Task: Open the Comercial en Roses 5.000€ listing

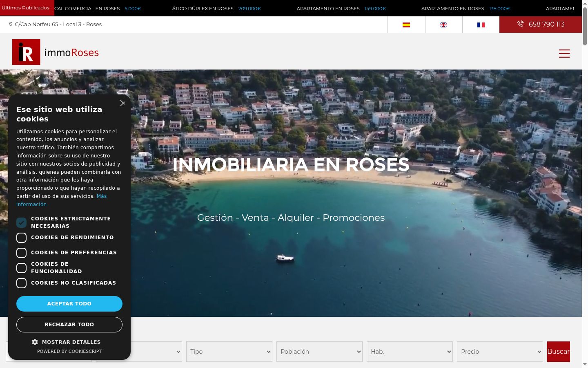Action: click(x=98, y=9)
